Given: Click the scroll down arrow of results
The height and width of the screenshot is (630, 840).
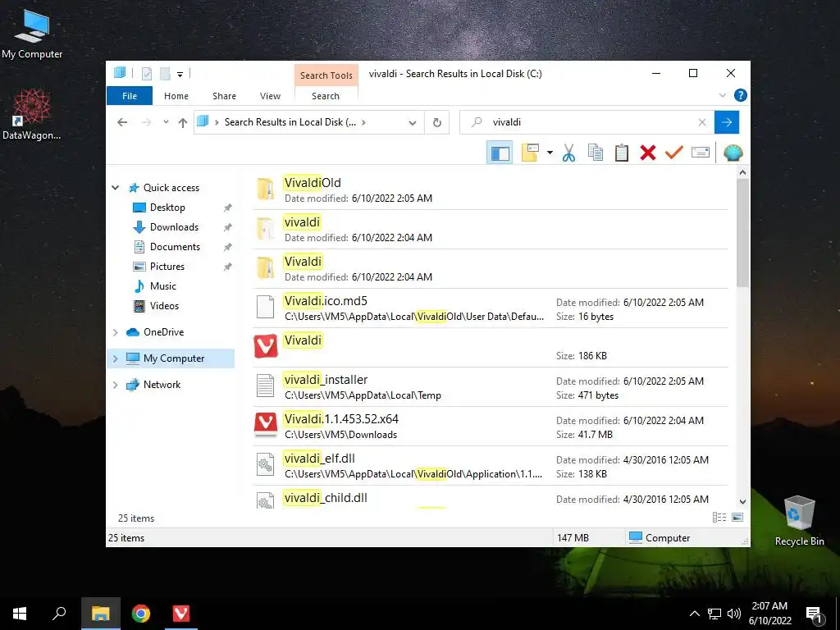Looking at the screenshot, I should click(x=742, y=502).
